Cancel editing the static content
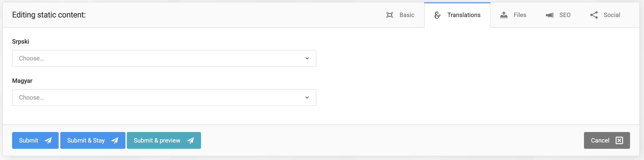This screenshot has width=644, height=160. pos(600,140)
